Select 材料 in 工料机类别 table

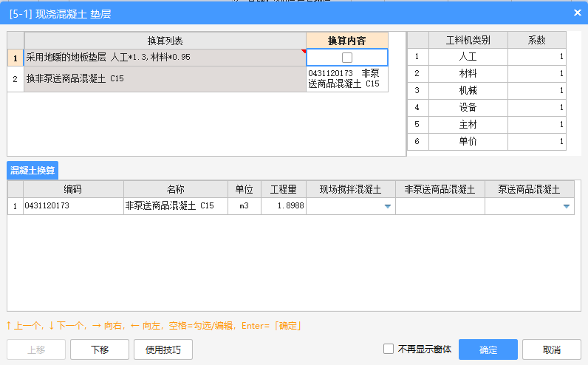[x=468, y=74]
